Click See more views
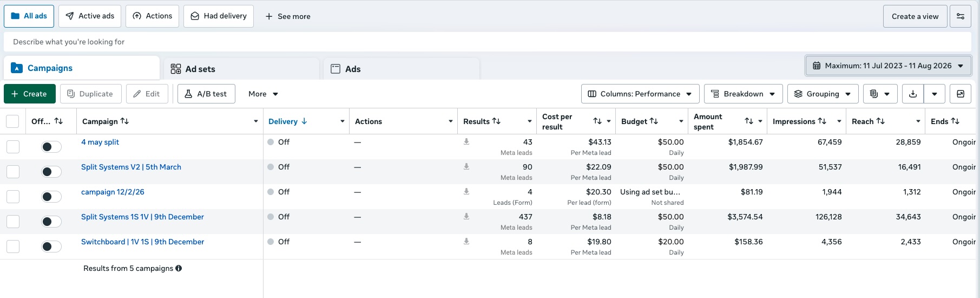Screen dimensions: 980x298 coord(288,16)
